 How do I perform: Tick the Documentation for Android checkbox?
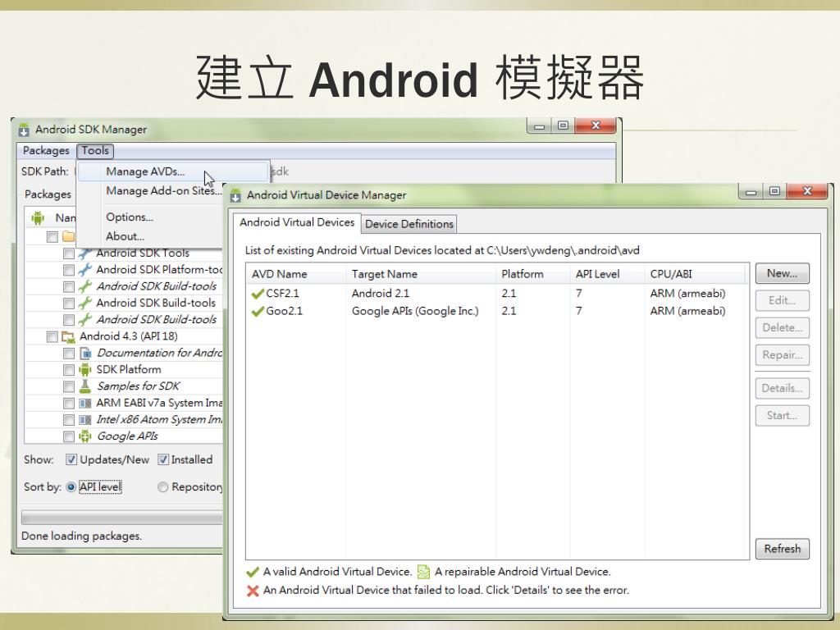coord(69,354)
